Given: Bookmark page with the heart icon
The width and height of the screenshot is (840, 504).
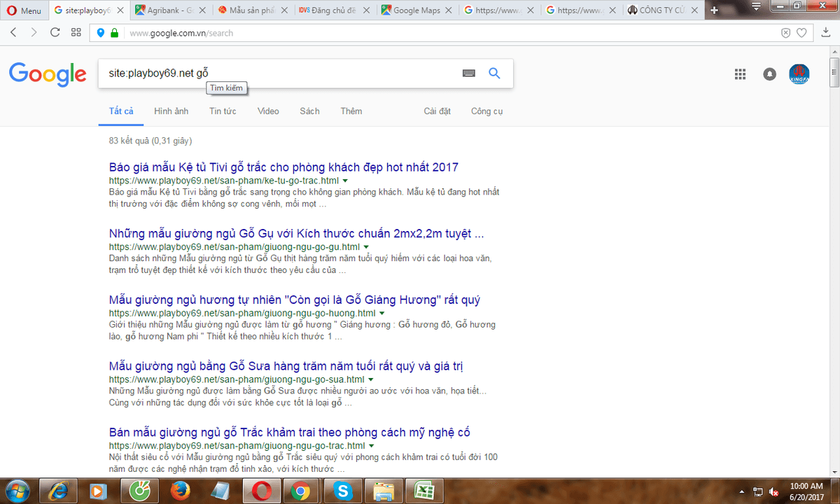Looking at the screenshot, I should click(x=802, y=33).
